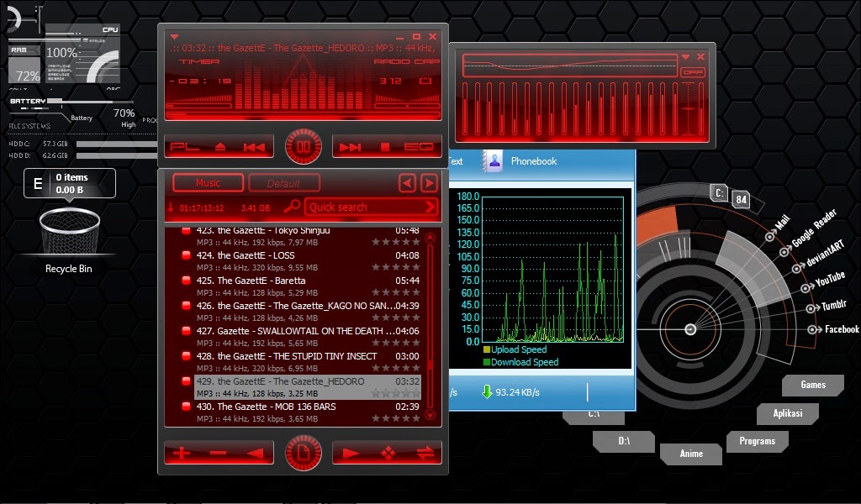The width and height of the screenshot is (861, 504).
Task: Click the magnifier search icon
Action: (x=292, y=206)
